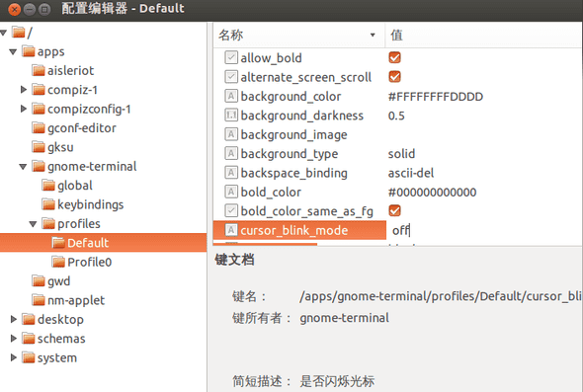This screenshot has height=392, width=583.
Task: Uncheck the bold_color_same_as_fg value checkbox
Action: (394, 210)
